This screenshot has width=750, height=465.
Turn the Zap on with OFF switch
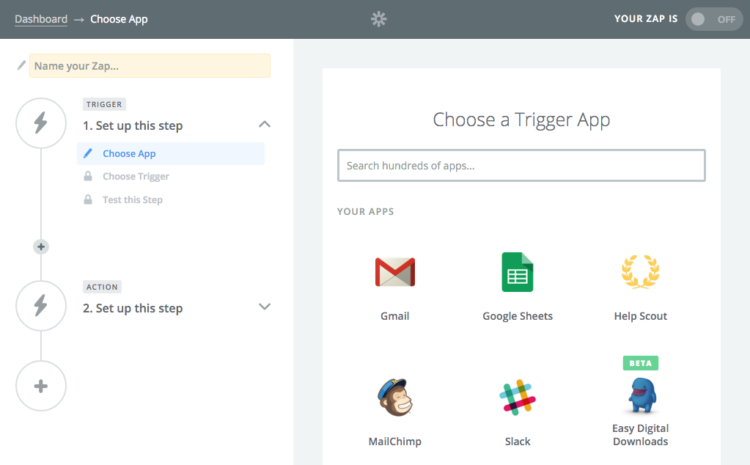pos(714,19)
